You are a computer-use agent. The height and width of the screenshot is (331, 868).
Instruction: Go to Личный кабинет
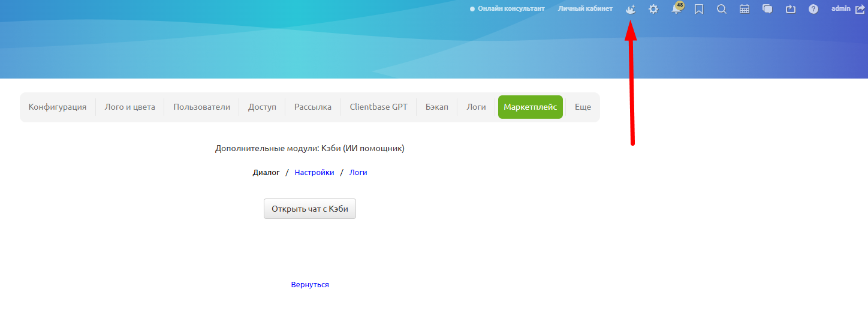tap(585, 9)
